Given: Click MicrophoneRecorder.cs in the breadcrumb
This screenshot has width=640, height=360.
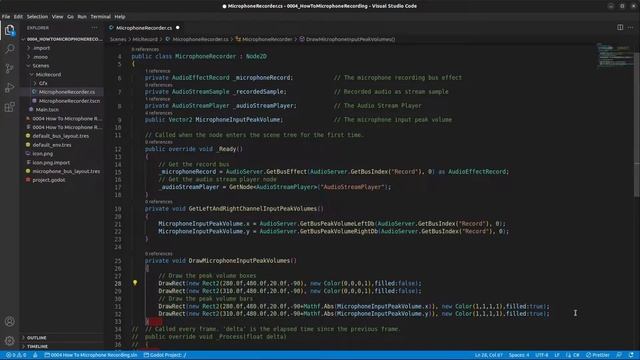Looking at the screenshot, I should point(197,39).
